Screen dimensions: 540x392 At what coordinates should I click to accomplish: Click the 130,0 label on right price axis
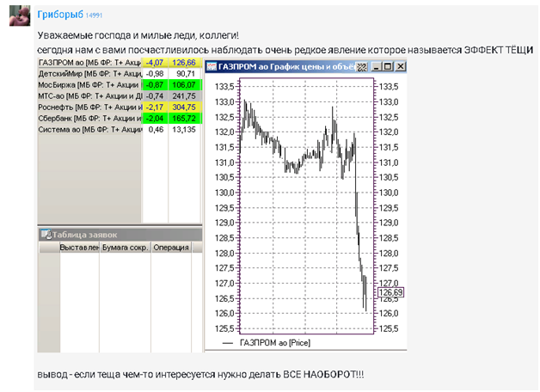click(x=389, y=193)
